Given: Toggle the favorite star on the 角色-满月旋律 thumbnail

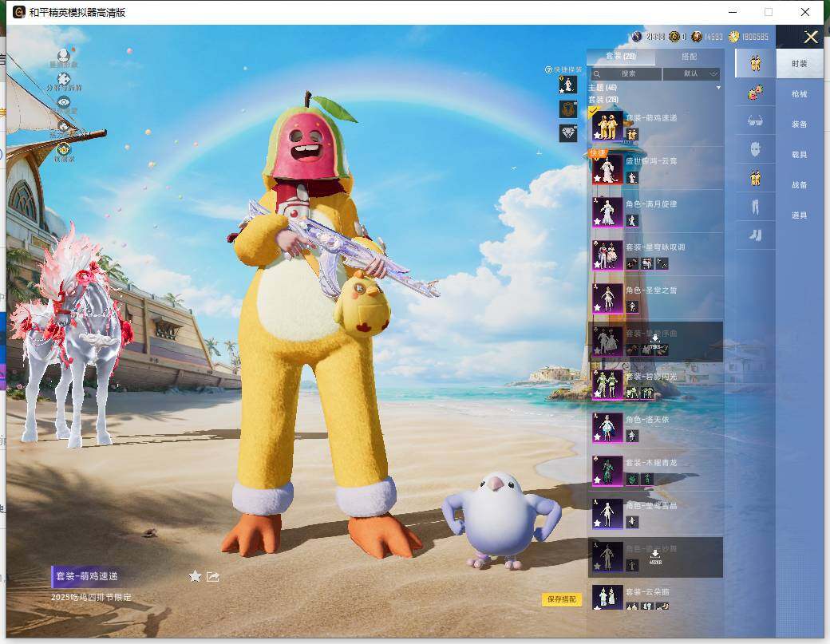Looking at the screenshot, I should [x=597, y=222].
